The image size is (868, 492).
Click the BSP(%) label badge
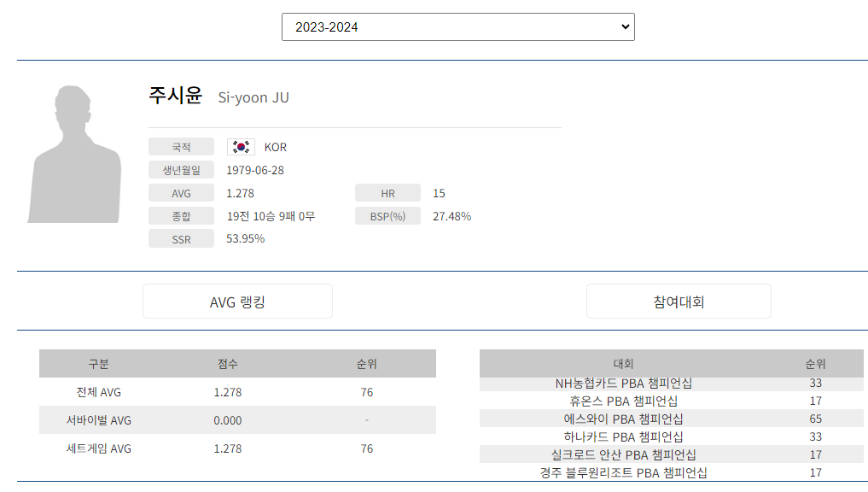coord(387,216)
